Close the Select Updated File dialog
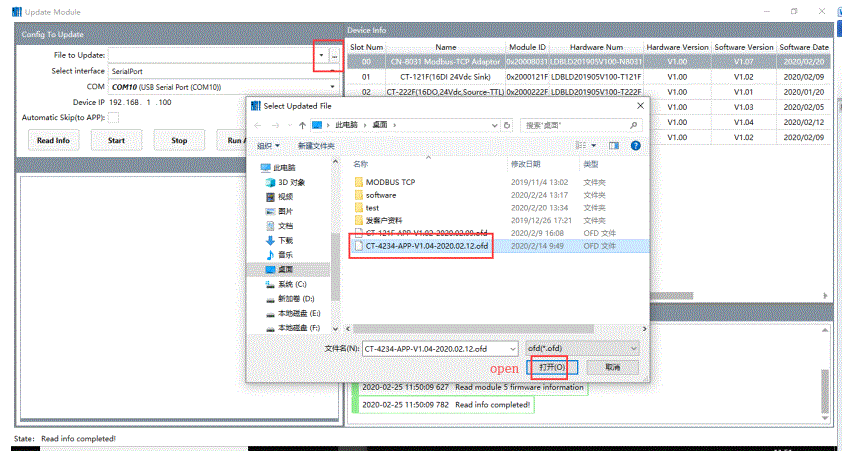856x458 pixels. tap(640, 106)
